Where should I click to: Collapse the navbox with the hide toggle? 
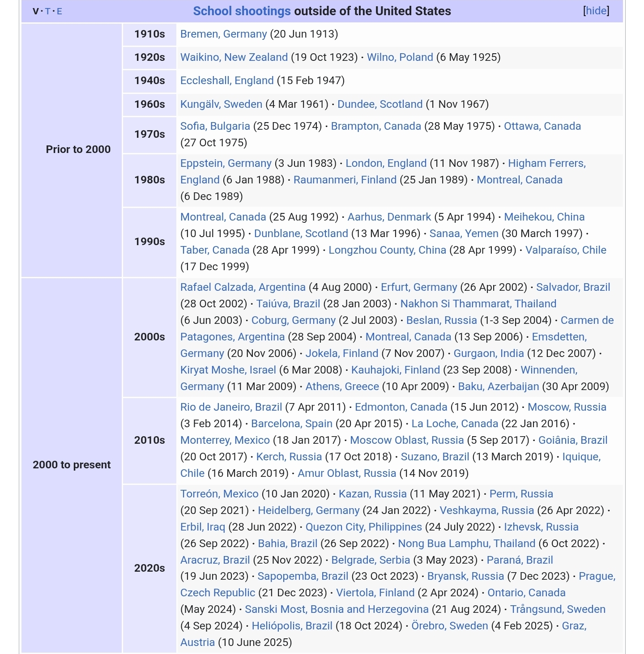[x=596, y=11]
